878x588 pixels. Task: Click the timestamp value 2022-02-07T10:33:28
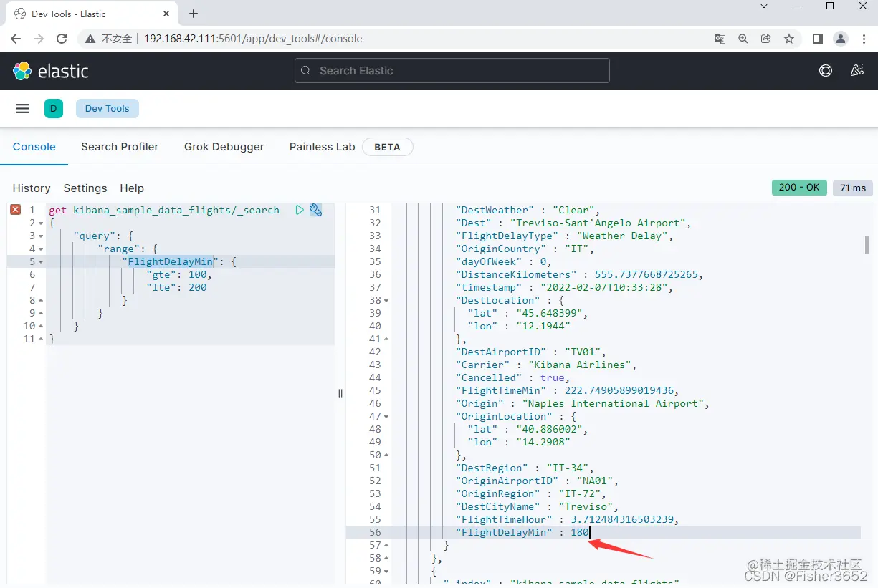click(608, 287)
